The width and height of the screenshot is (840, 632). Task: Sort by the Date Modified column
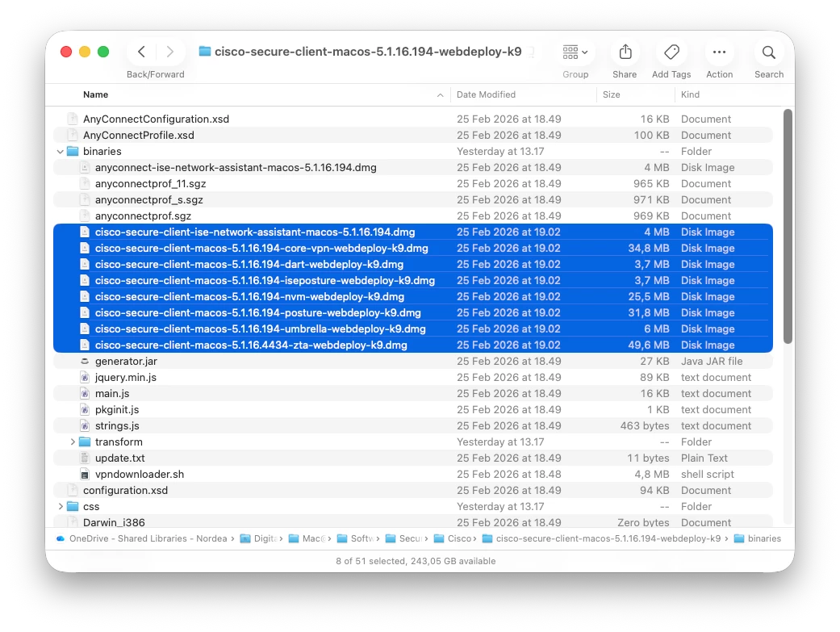[x=486, y=94]
